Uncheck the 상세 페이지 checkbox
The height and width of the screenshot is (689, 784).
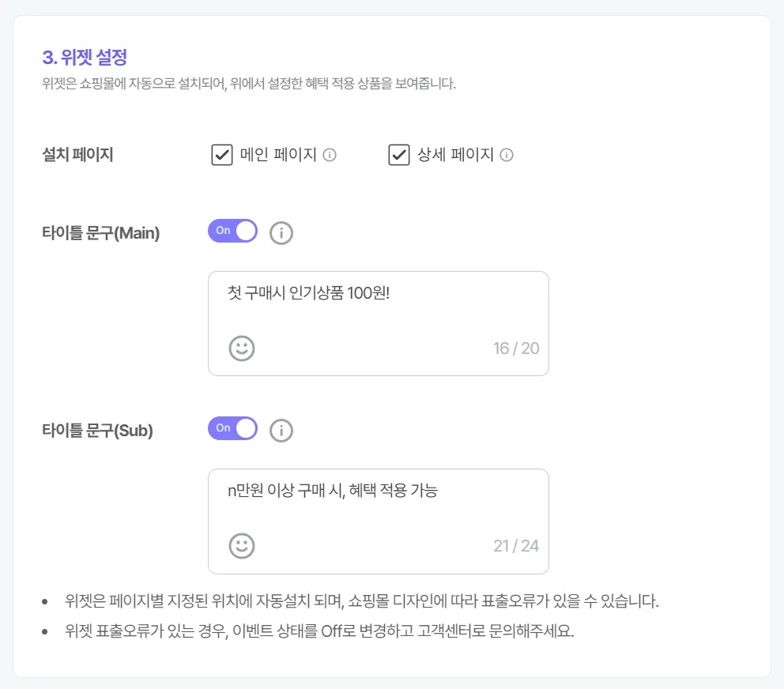pos(399,155)
